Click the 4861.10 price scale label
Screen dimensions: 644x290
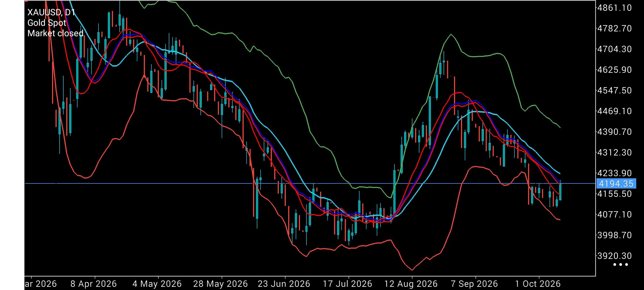[614, 8]
